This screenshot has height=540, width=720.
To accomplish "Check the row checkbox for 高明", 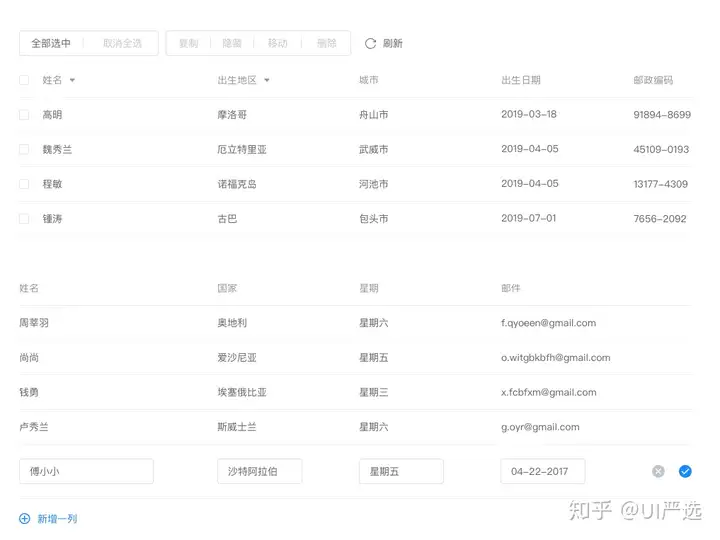I will tap(24, 115).
